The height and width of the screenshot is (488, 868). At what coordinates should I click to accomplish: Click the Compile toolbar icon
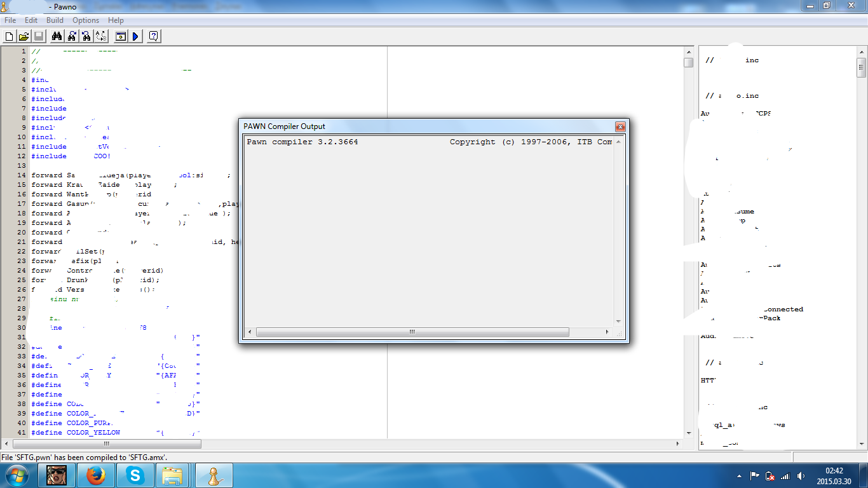click(121, 36)
